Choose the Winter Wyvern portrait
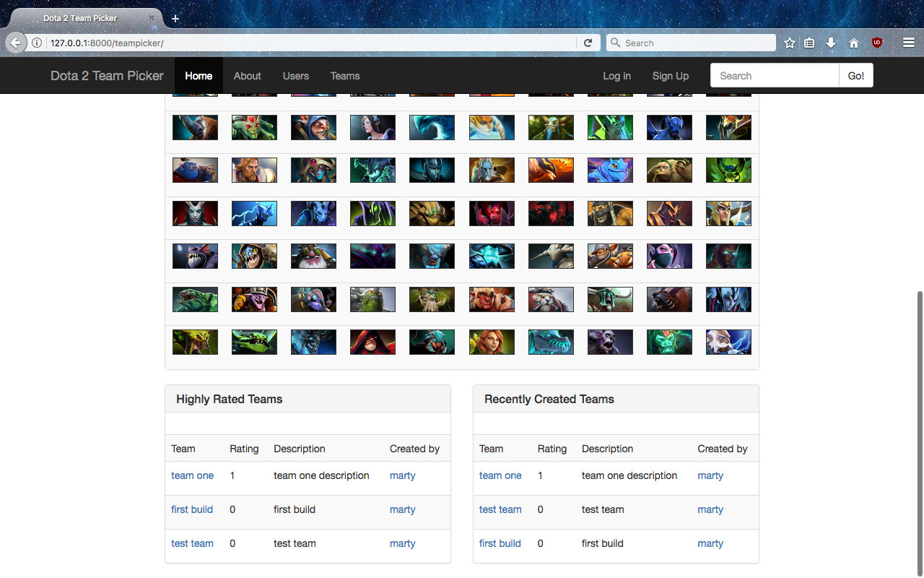 pos(551,342)
